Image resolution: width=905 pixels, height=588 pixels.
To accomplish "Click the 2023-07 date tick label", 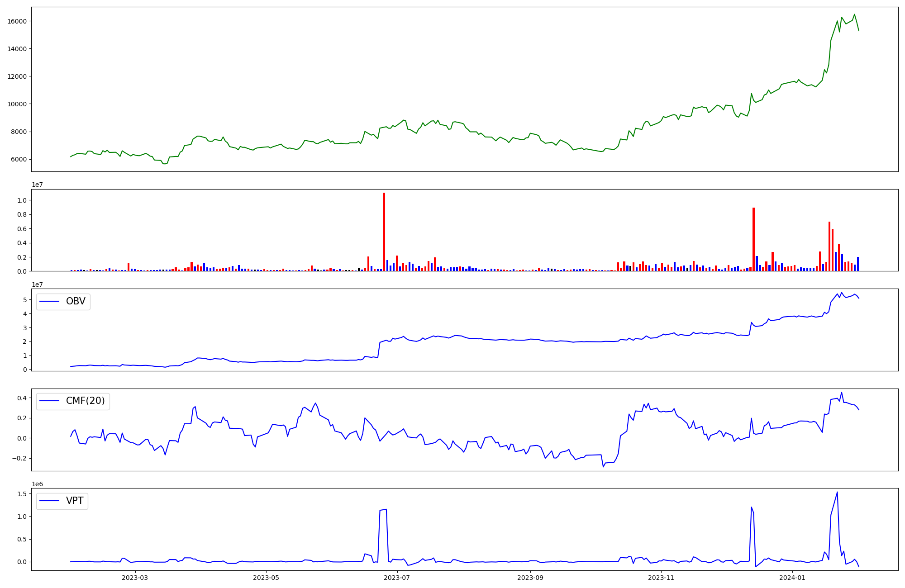I will click(397, 578).
